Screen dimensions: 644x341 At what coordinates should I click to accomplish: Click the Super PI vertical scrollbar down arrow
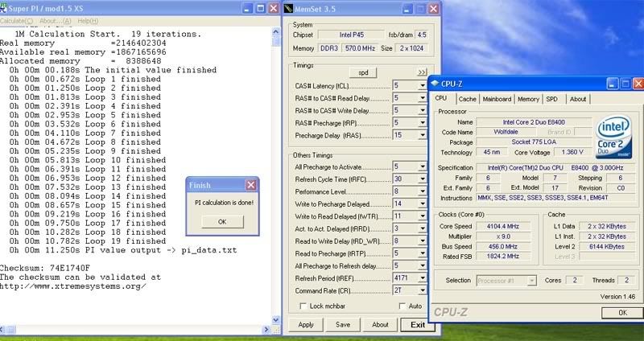276,320
